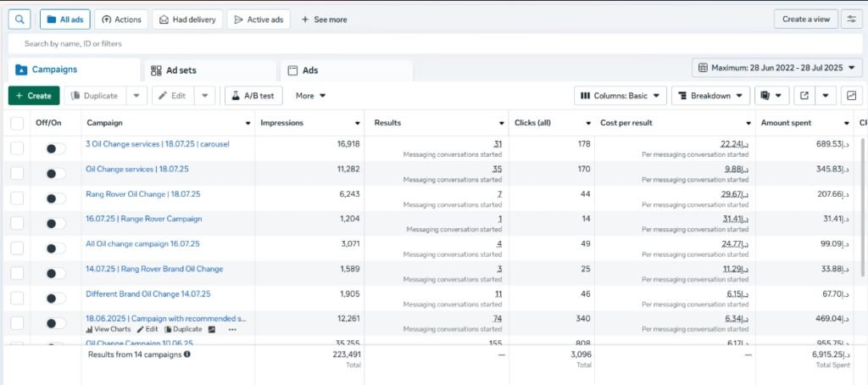Click the search magnifier icon
868x385 pixels.
(19, 20)
